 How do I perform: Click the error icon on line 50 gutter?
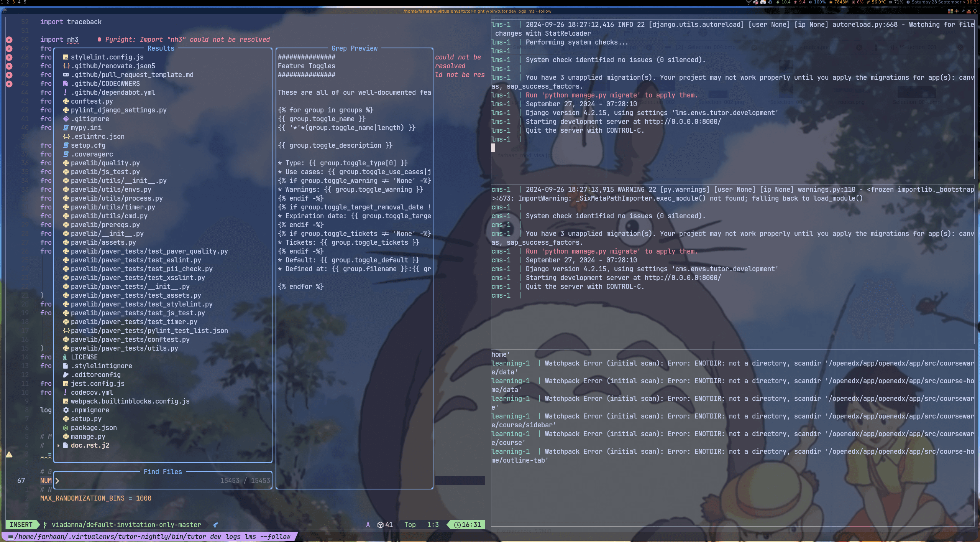(x=9, y=40)
